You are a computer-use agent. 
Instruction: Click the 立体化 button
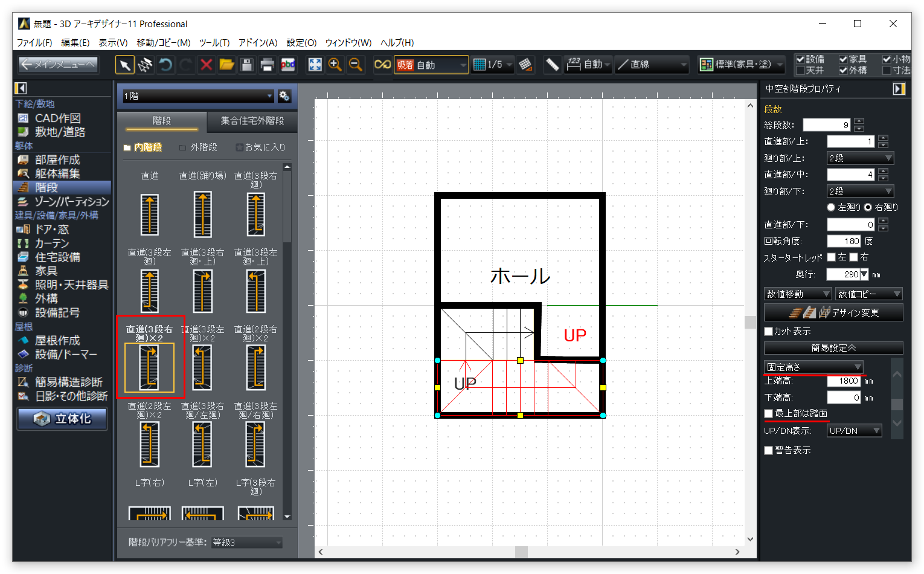coord(62,419)
